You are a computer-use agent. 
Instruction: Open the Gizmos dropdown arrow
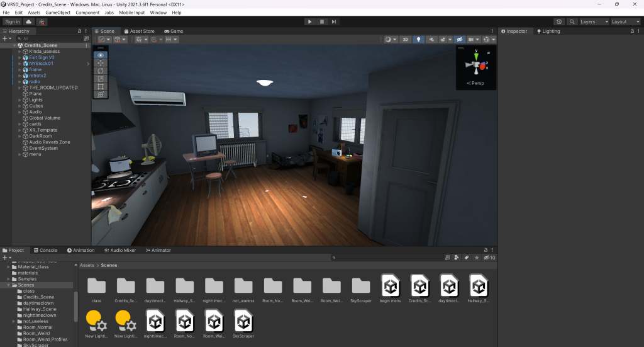coord(494,40)
